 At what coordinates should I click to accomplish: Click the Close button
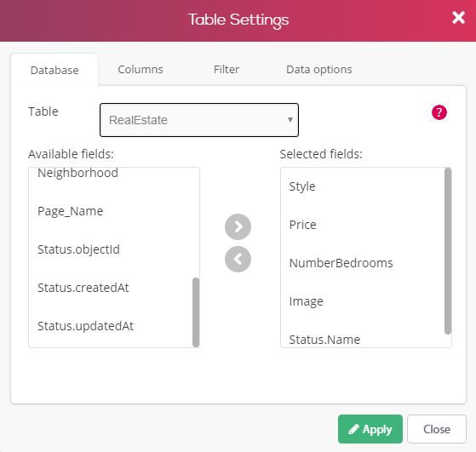(436, 429)
